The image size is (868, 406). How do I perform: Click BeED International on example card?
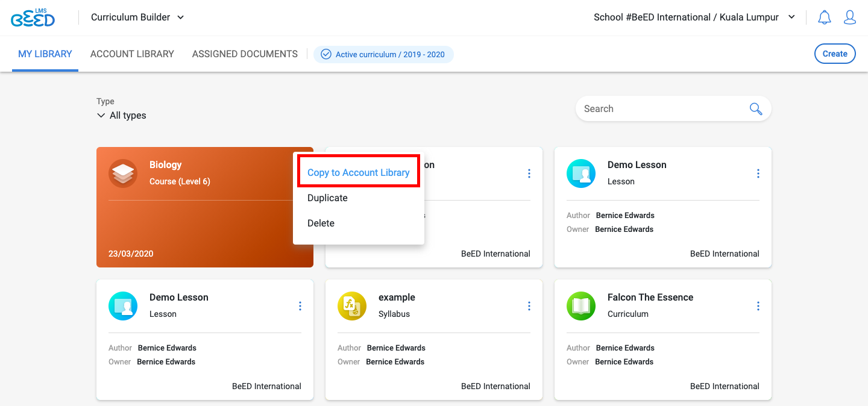(495, 386)
